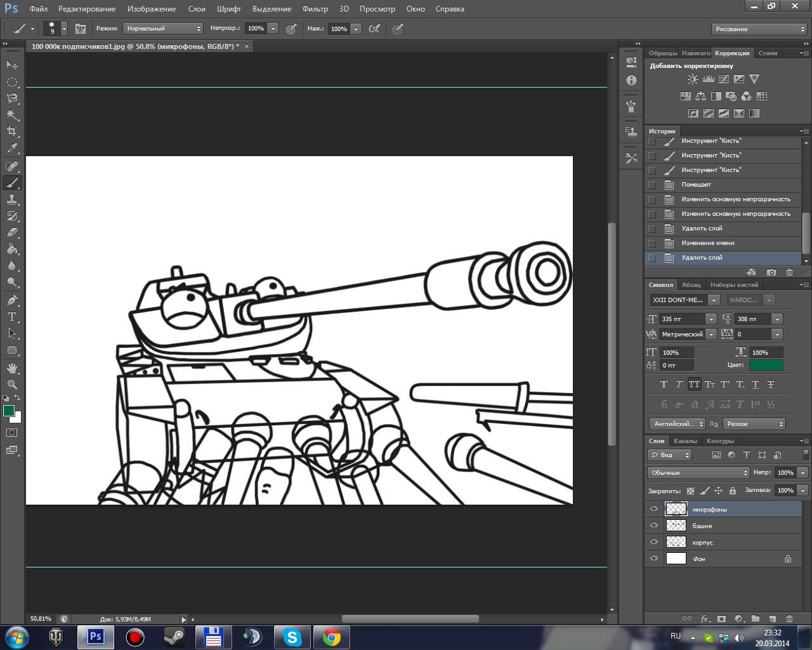Click the green text color swatch
The image size is (812, 650).
[x=766, y=365]
